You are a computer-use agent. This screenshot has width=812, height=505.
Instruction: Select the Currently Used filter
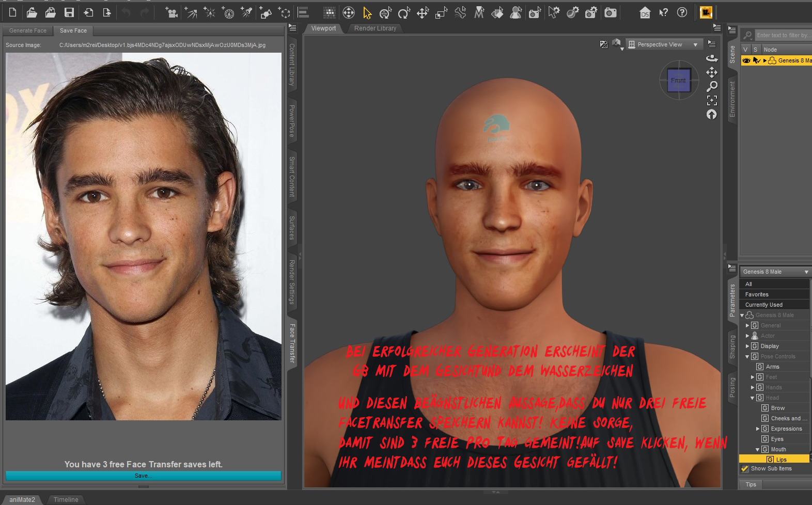click(x=774, y=305)
